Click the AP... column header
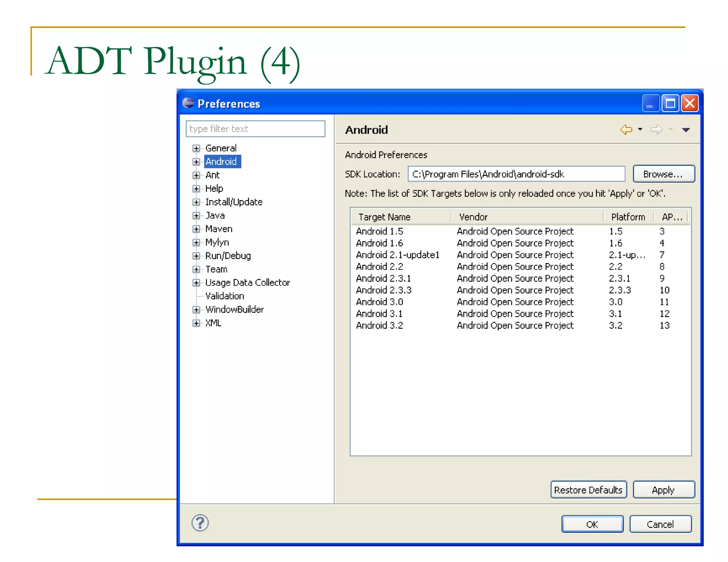The image size is (728, 562). 671,217
